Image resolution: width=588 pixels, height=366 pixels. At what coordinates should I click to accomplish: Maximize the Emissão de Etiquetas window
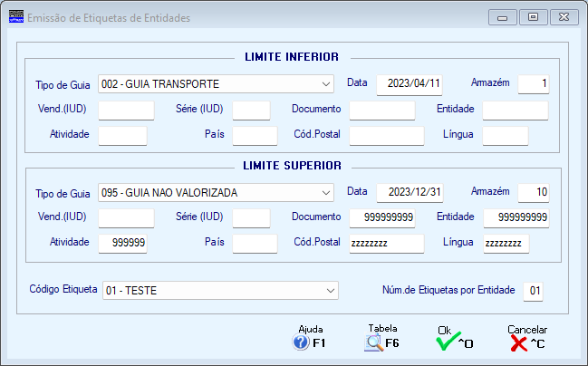click(533, 17)
